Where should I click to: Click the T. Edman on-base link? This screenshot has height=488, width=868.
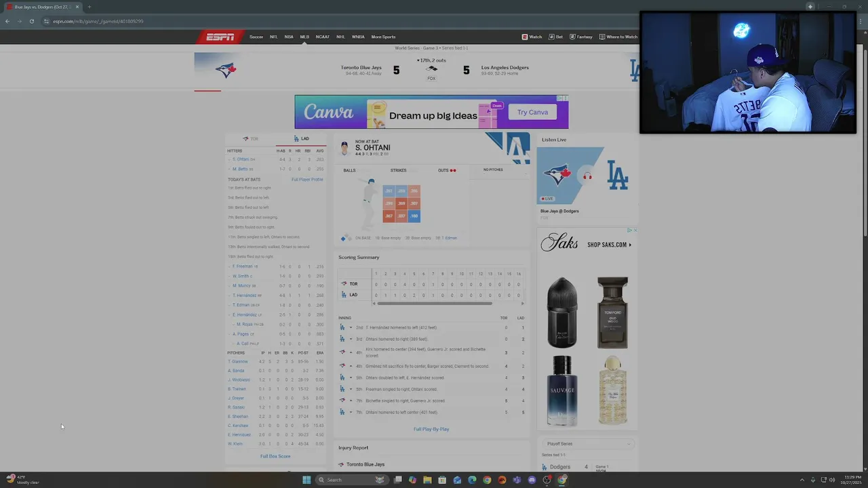[x=451, y=238]
